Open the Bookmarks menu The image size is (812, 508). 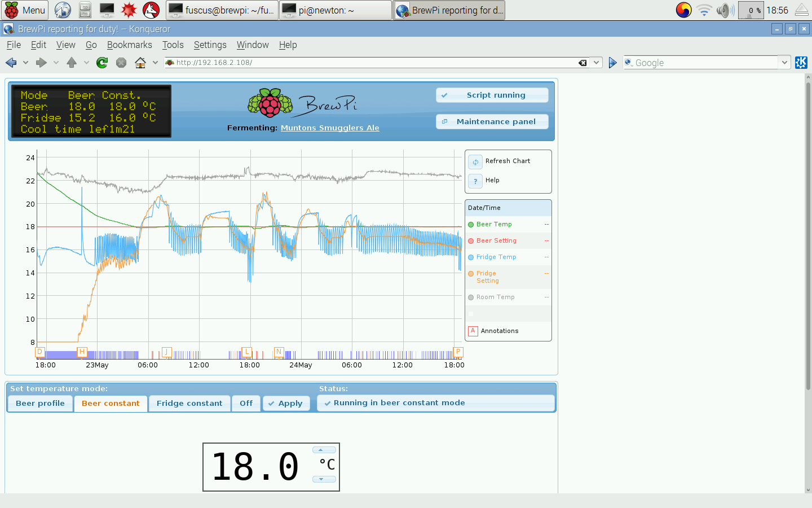[x=129, y=45]
